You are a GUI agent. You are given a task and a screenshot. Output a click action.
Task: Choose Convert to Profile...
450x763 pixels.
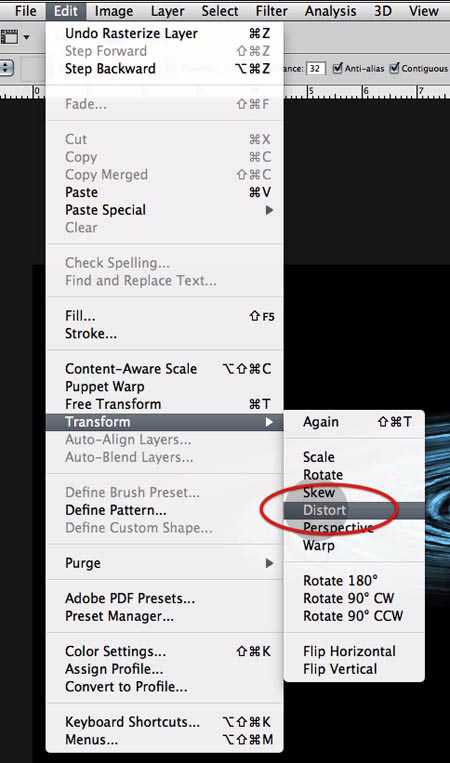[164, 687]
